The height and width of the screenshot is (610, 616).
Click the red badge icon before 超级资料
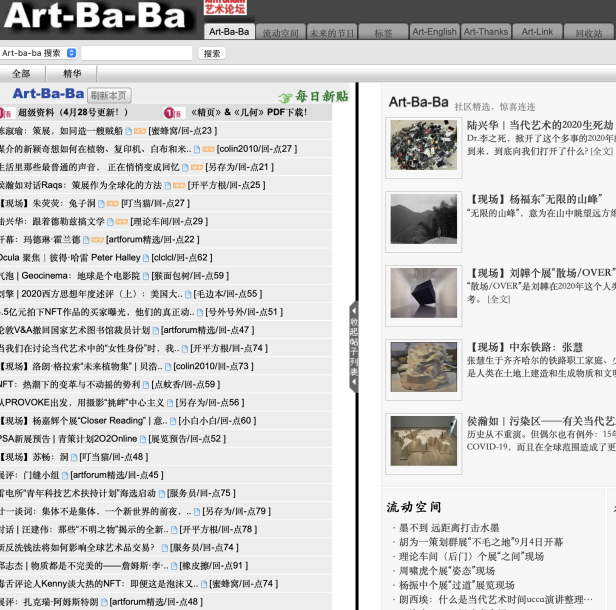coord(7,113)
